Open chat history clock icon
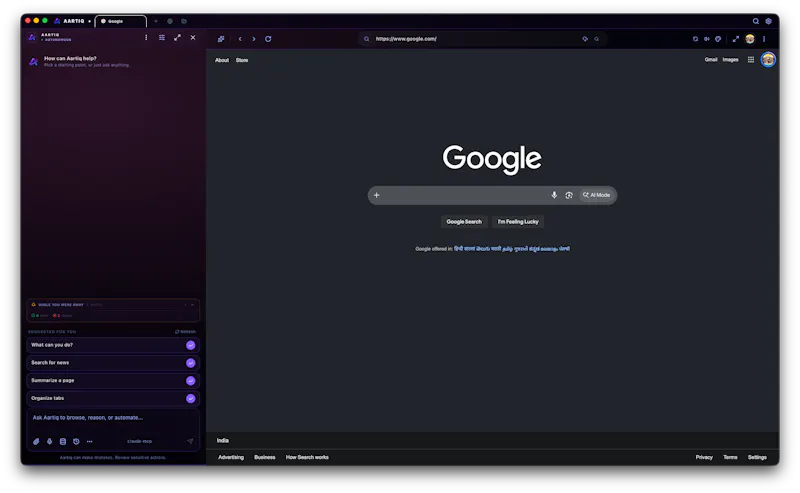Image resolution: width=800 pixels, height=493 pixels. (x=76, y=441)
